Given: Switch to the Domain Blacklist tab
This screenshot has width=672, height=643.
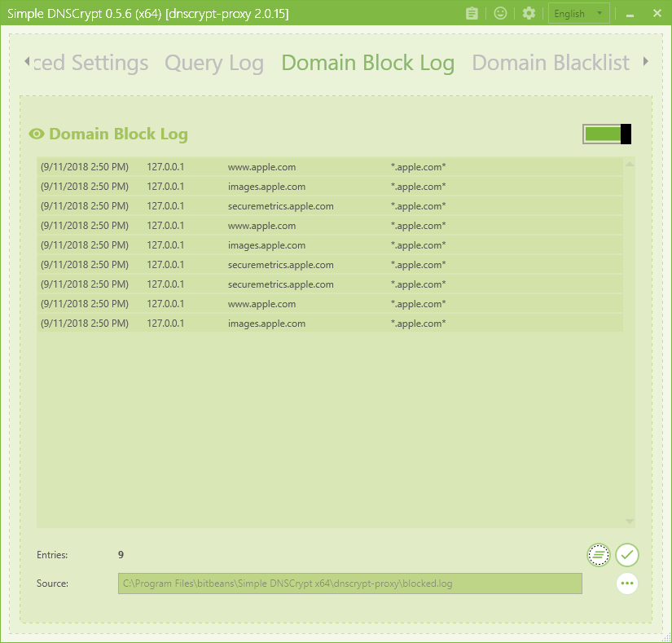Looking at the screenshot, I should (551, 63).
